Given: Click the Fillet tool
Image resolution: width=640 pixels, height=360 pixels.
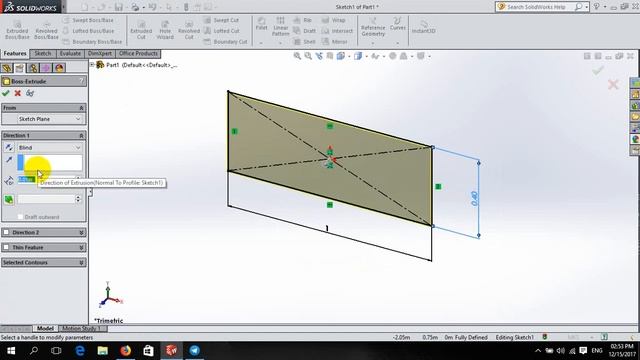Looking at the screenshot, I should [261, 24].
